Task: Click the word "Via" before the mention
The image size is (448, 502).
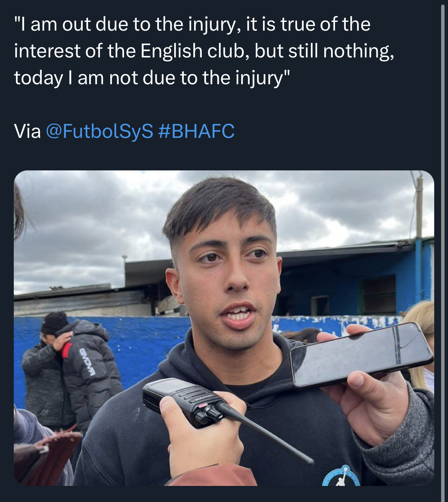Action: [28, 131]
